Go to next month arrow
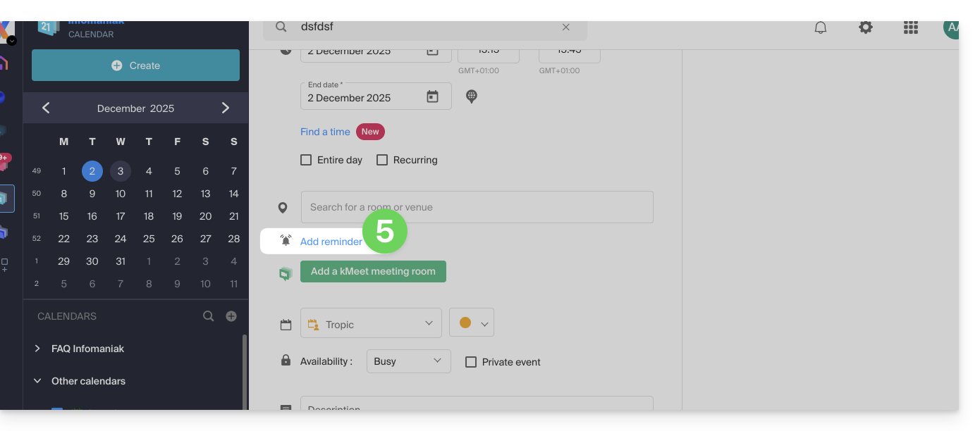 pyautogui.click(x=226, y=108)
